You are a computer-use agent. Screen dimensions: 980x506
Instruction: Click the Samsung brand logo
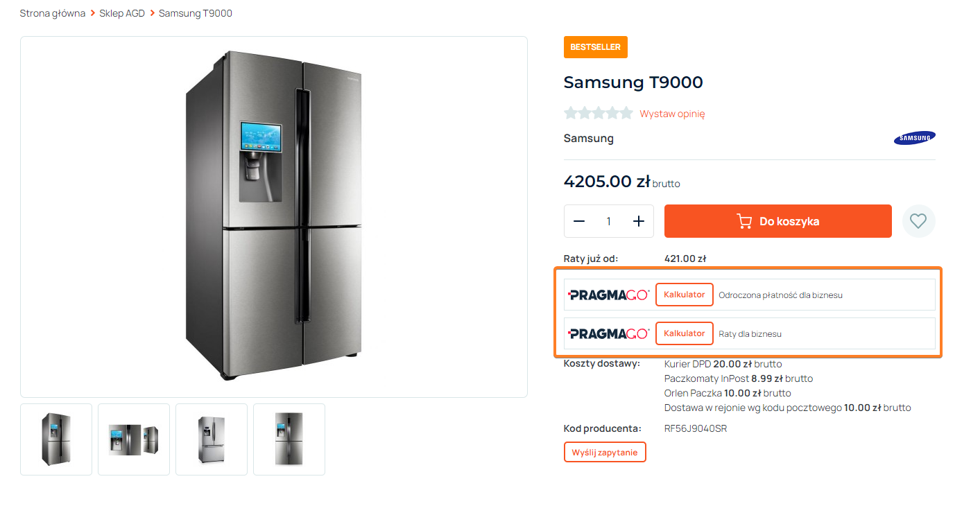(x=914, y=138)
